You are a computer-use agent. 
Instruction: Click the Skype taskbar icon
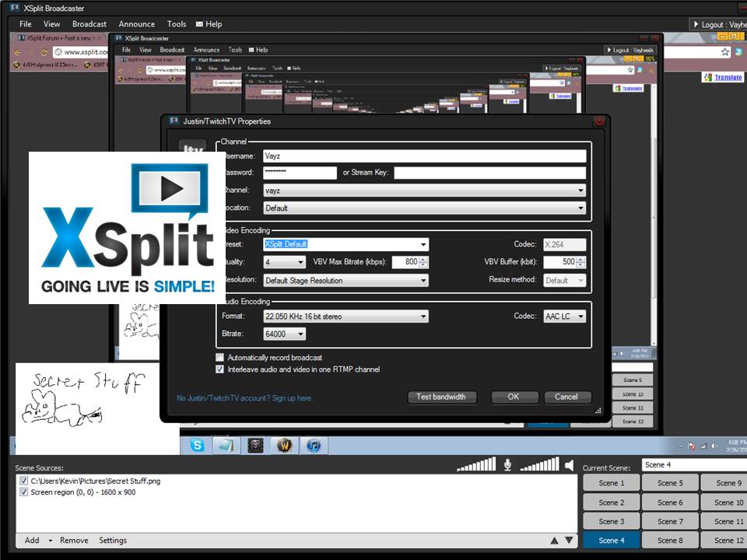pos(197,446)
